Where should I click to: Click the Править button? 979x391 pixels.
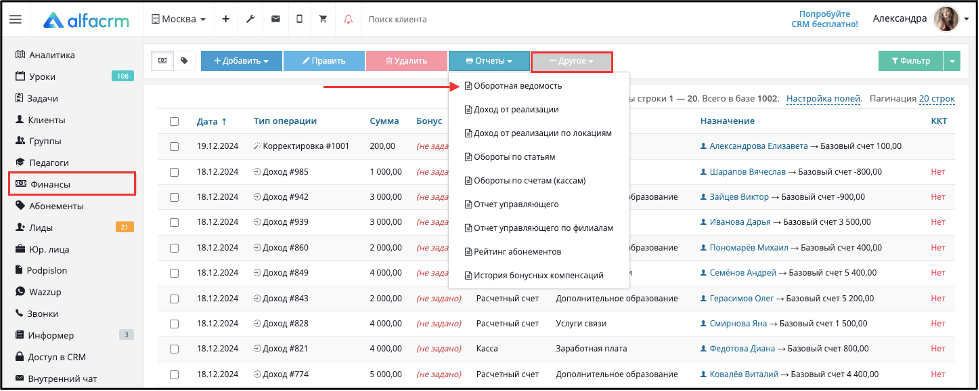324,61
